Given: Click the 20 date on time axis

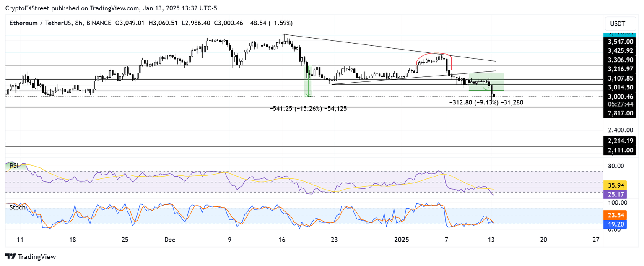Looking at the screenshot, I should point(543,240).
